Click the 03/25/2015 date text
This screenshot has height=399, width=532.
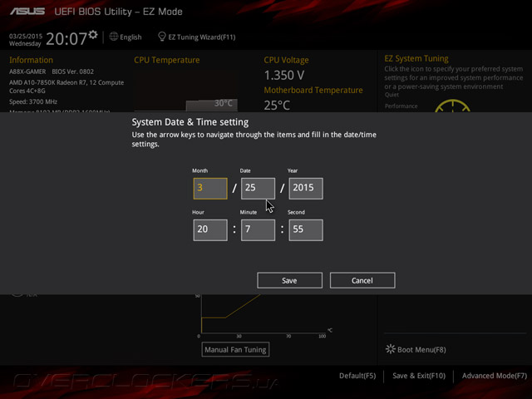(x=26, y=36)
